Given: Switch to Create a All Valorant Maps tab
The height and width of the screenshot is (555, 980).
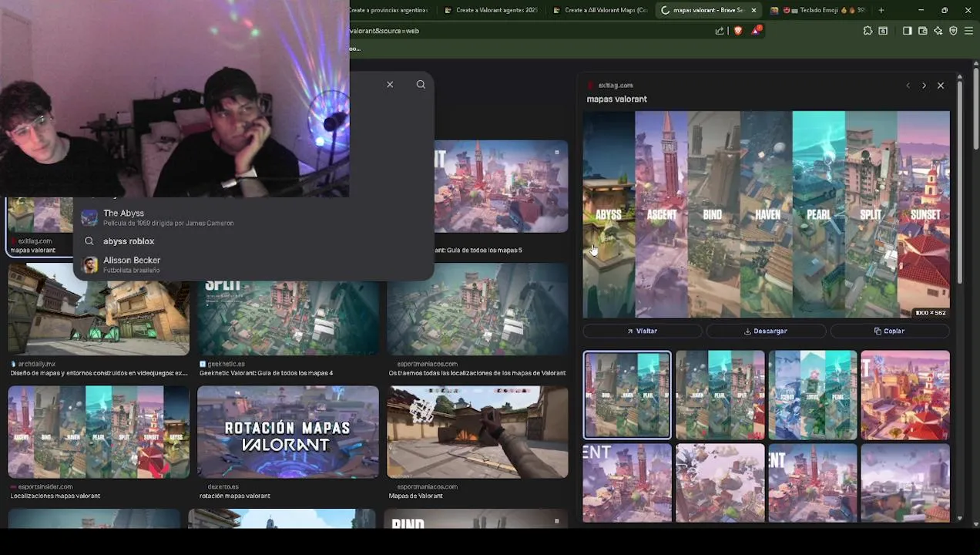Looking at the screenshot, I should click(x=599, y=10).
